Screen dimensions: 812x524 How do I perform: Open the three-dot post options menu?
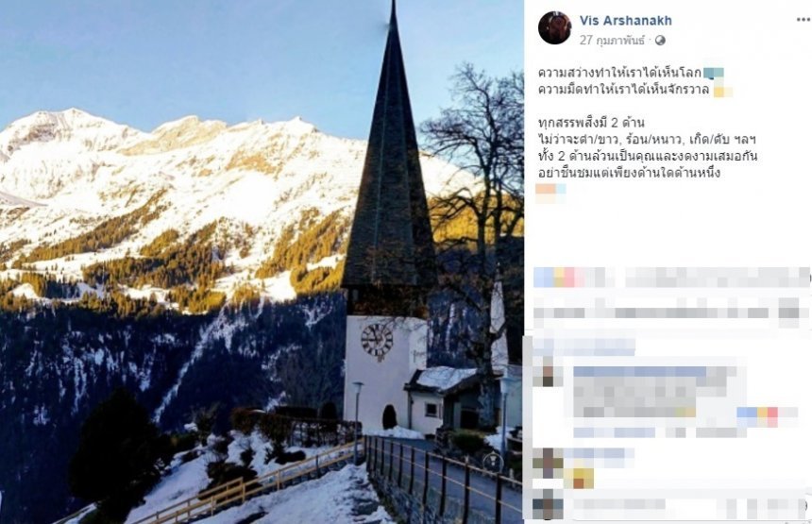click(x=804, y=20)
